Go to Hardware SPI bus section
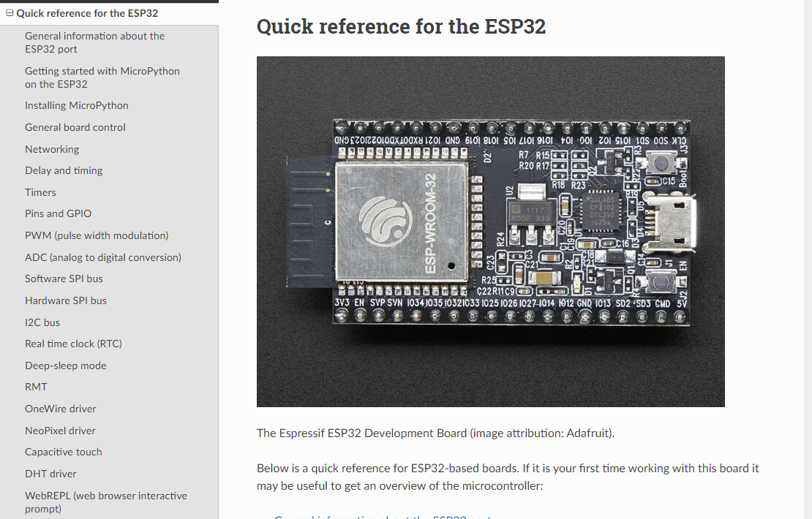The height and width of the screenshot is (519, 812). point(66,300)
